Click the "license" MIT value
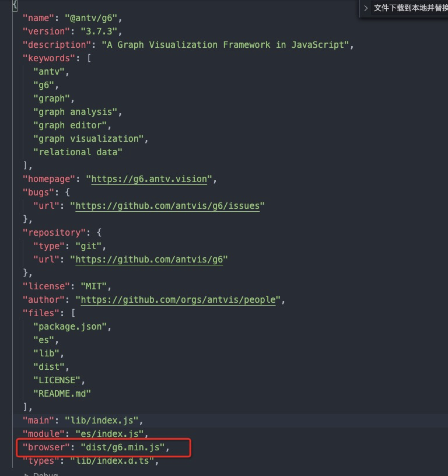The height and width of the screenshot is (476, 448). [94, 286]
